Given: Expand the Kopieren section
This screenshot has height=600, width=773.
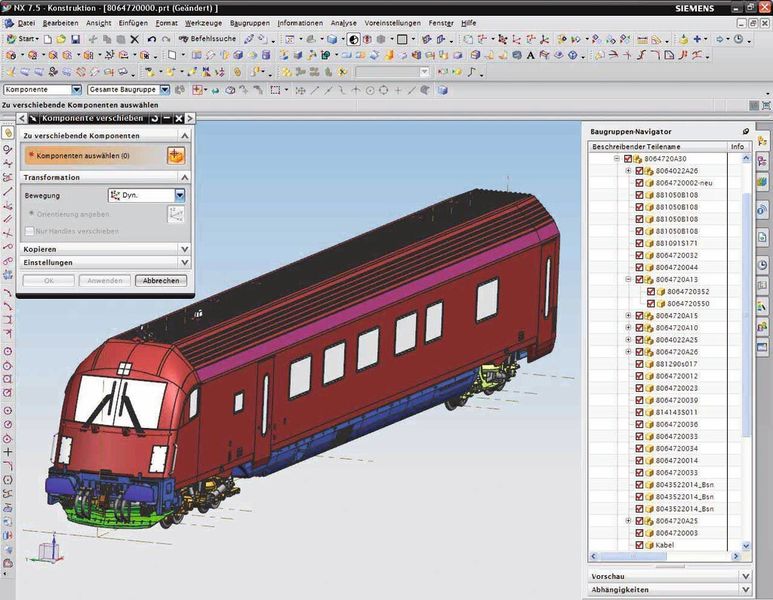Looking at the screenshot, I should coord(184,249).
